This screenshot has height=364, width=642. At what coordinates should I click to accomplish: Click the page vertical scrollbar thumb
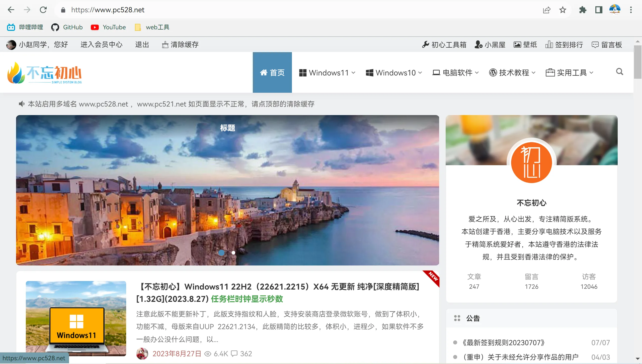tap(637, 62)
